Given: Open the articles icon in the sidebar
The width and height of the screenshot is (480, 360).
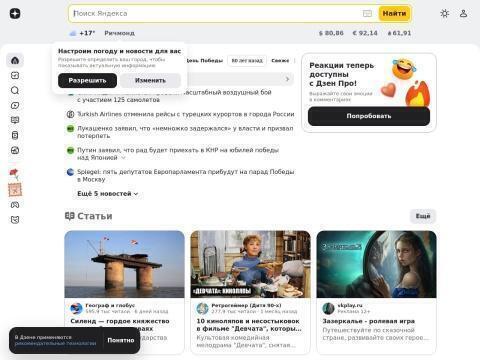Looking at the screenshot, I should tap(15, 120).
